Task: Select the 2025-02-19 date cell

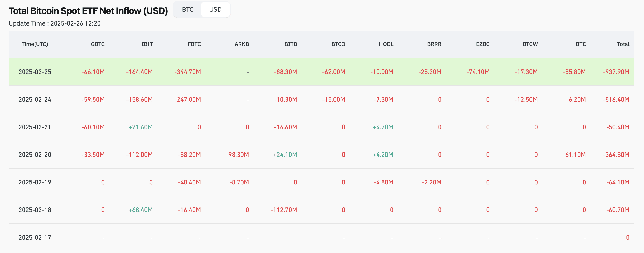Action: point(35,182)
